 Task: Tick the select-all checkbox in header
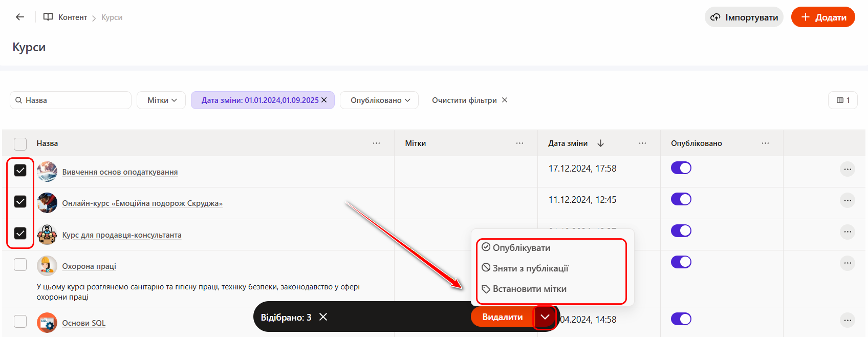(20, 144)
